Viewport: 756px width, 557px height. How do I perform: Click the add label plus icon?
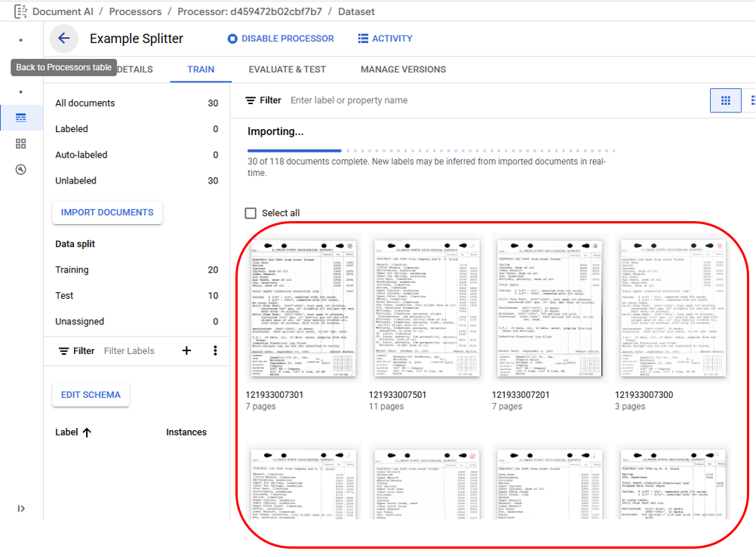tap(186, 351)
